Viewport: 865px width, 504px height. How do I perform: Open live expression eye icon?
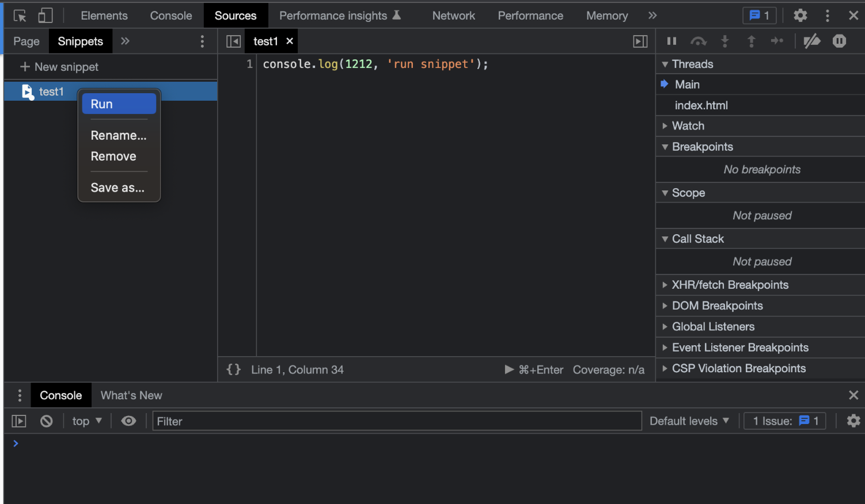coord(128,421)
